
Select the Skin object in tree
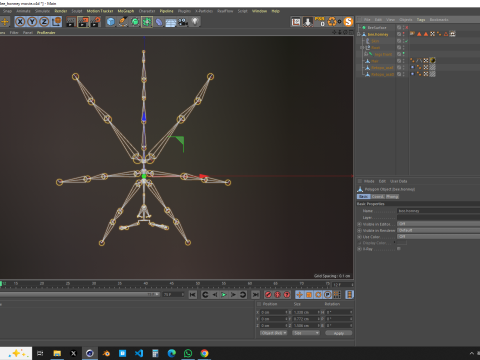375,41
